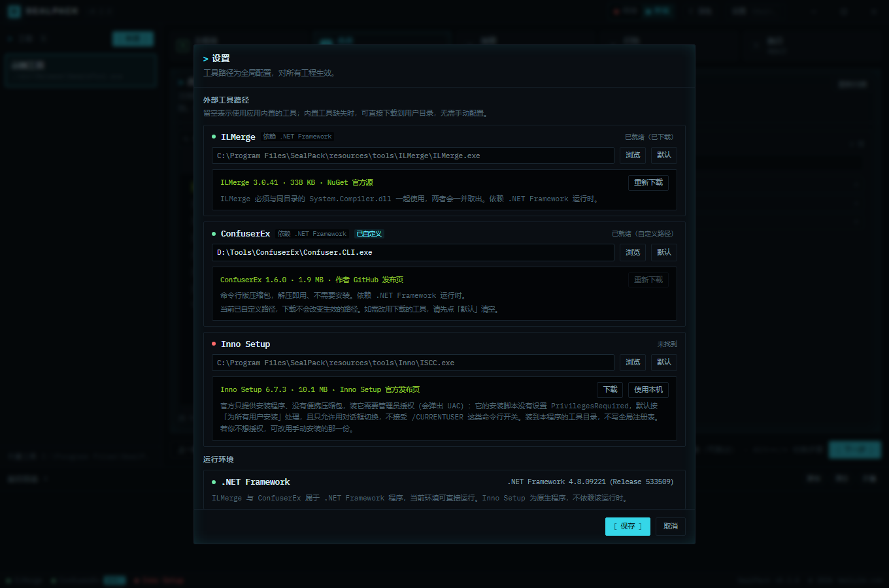
Task: Browse for the Inno Setup ISCC.exe
Action: [633, 362]
